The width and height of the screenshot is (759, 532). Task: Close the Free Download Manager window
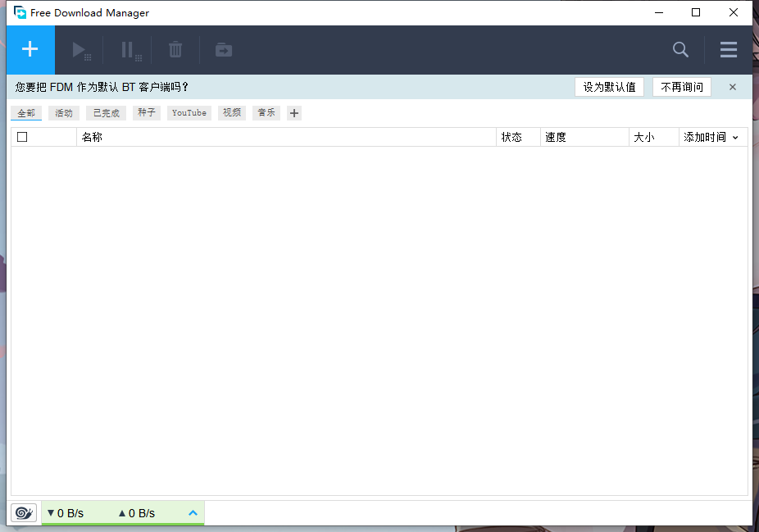[x=734, y=12]
